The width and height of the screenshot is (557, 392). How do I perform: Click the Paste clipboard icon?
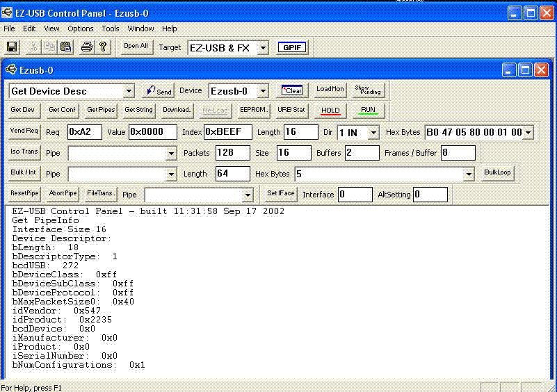tap(65, 47)
